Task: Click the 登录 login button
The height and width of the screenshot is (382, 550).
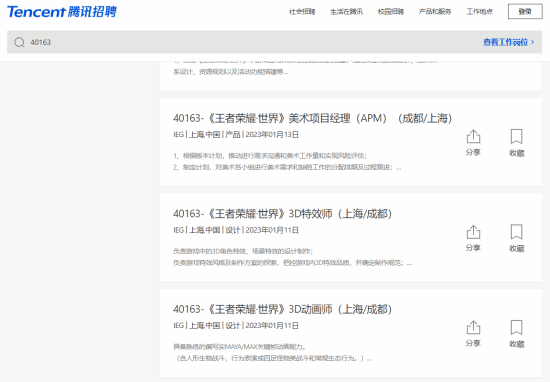Action: pyautogui.click(x=525, y=12)
